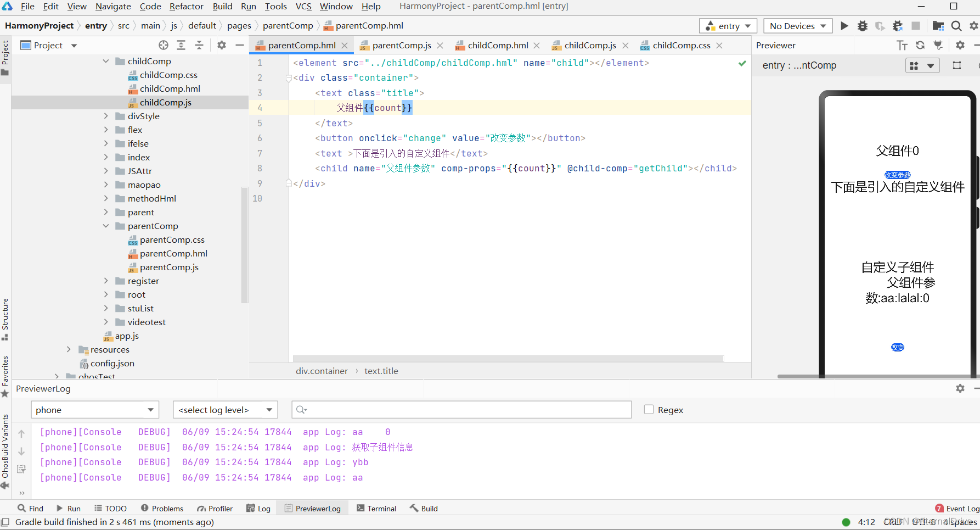Run the entry configuration with Play icon
The height and width of the screenshot is (530, 980).
pos(844,26)
